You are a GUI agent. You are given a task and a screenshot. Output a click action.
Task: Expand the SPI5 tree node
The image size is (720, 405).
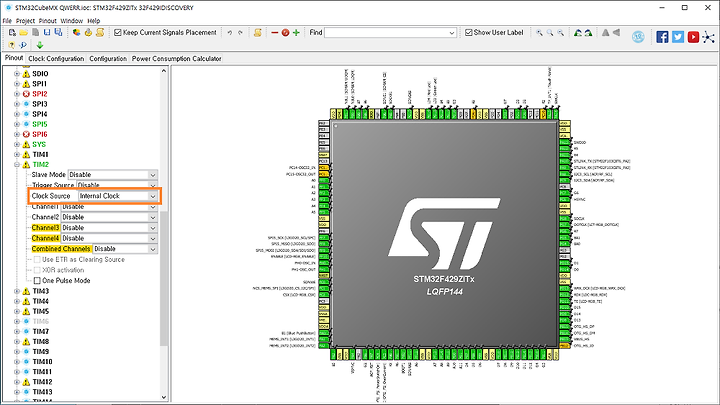click(17, 124)
